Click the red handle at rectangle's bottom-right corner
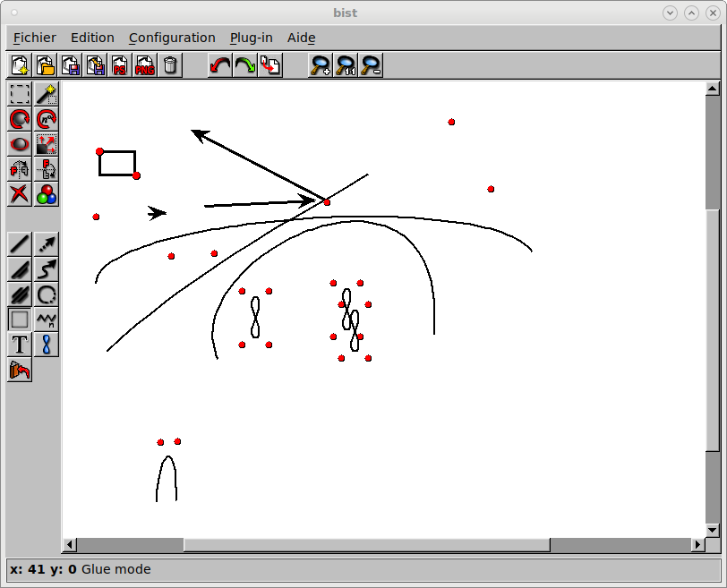This screenshot has height=588, width=727. (136, 175)
